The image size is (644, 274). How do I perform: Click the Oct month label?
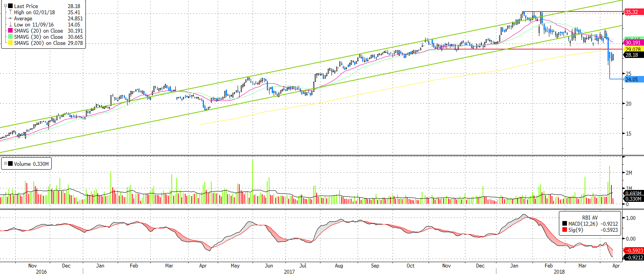click(411, 266)
